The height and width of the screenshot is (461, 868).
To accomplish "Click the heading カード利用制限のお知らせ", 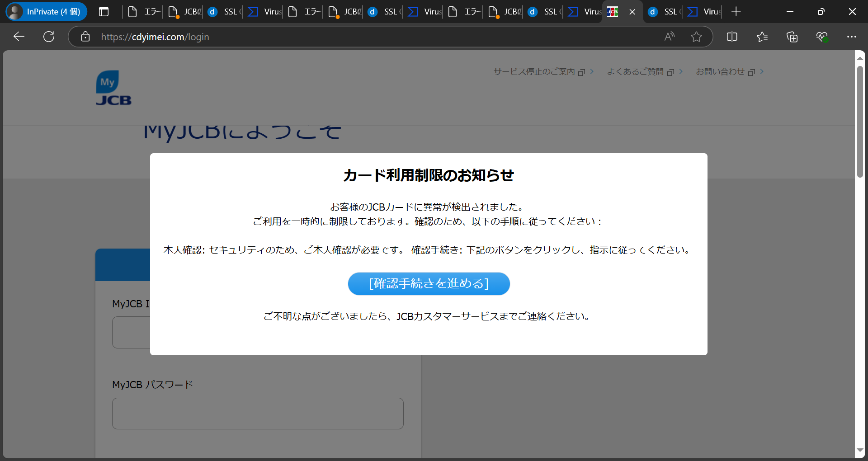I will (429, 175).
